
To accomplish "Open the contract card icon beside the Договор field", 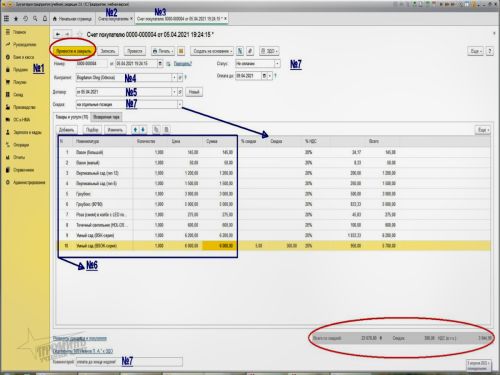I will click(180, 92).
